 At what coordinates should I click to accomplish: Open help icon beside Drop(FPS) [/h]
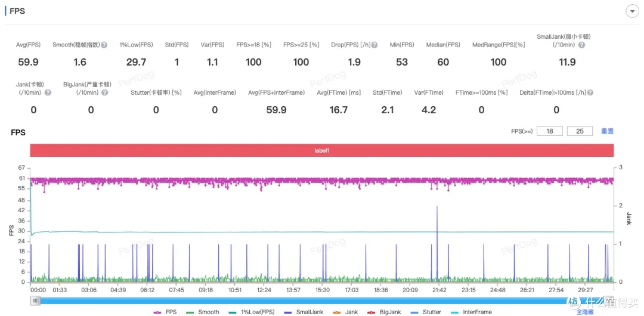click(x=375, y=45)
